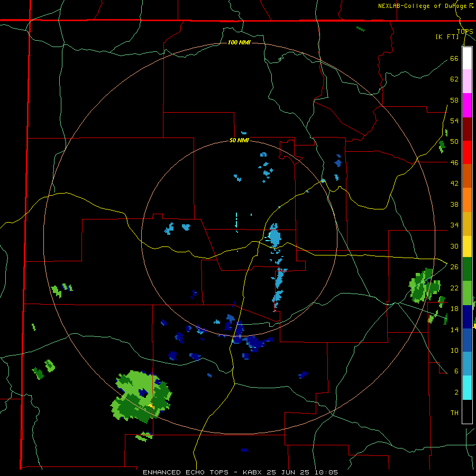Click the yellow legend color band

[467, 246]
